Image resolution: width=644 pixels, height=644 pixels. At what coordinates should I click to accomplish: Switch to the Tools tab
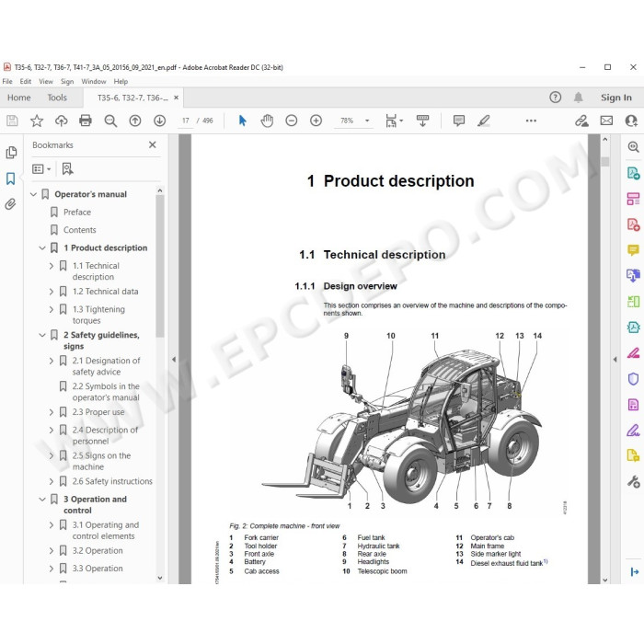57,98
